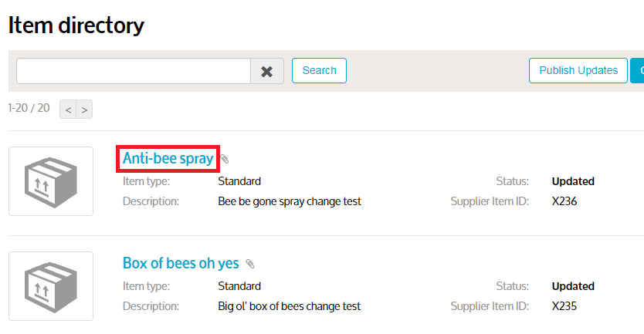This screenshot has width=644, height=334.
Task: Go to previous page of items
Action: (x=68, y=110)
